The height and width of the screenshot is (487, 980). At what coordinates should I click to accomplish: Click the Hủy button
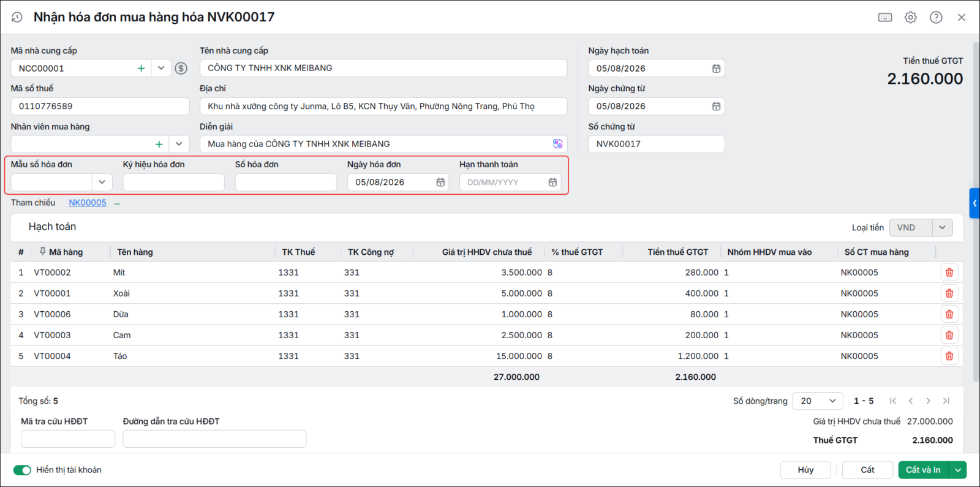[805, 470]
